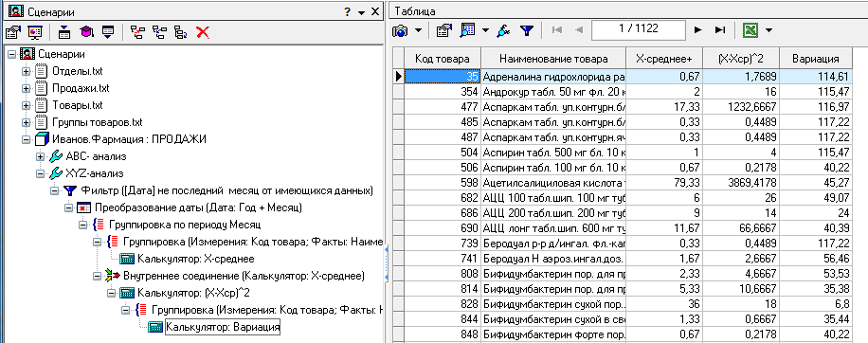Viewport: 868px width, 343px height.
Task: Click the Х-среднее+ column header
Action: tap(664, 59)
